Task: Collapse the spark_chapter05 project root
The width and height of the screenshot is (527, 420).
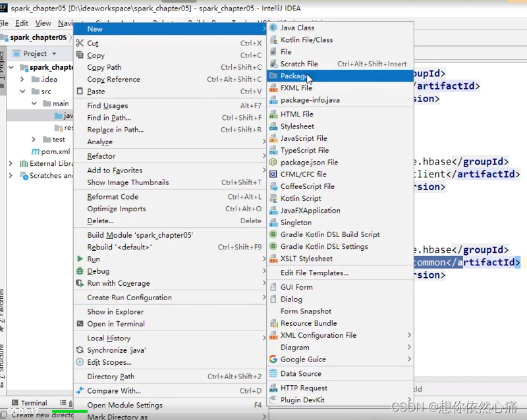Action: point(11,68)
